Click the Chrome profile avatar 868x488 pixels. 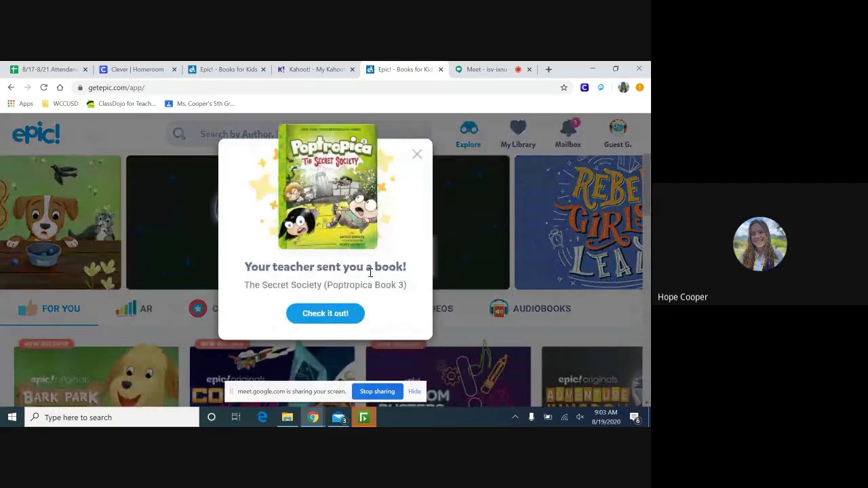pos(624,87)
